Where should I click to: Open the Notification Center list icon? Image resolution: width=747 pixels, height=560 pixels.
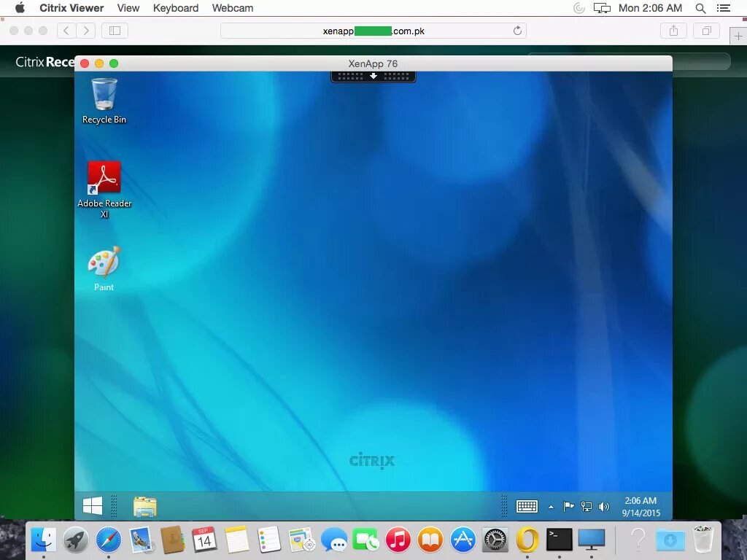(723, 8)
